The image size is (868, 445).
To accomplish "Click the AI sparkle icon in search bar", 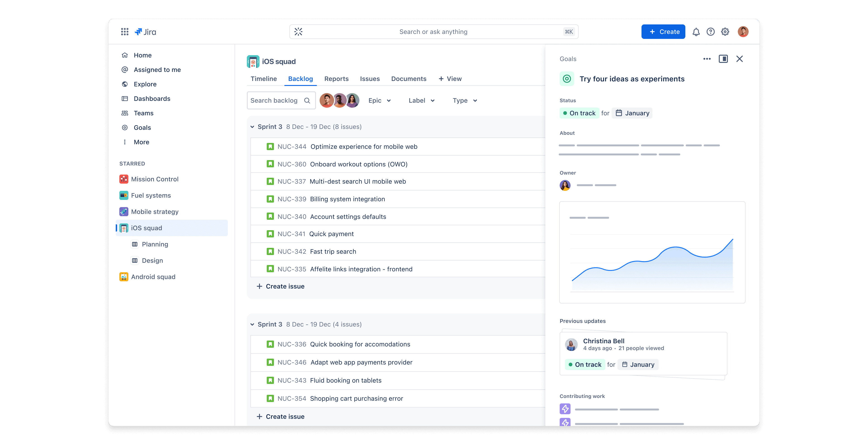I will [x=298, y=32].
